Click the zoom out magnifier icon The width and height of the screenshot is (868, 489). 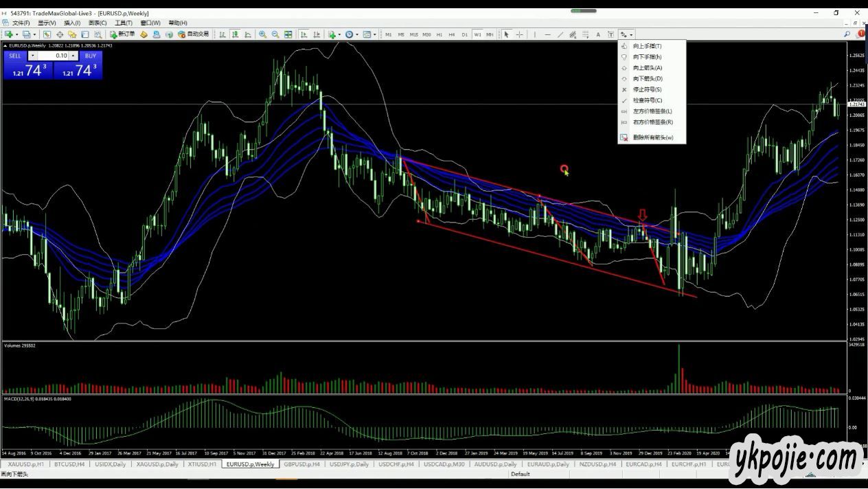tap(275, 34)
